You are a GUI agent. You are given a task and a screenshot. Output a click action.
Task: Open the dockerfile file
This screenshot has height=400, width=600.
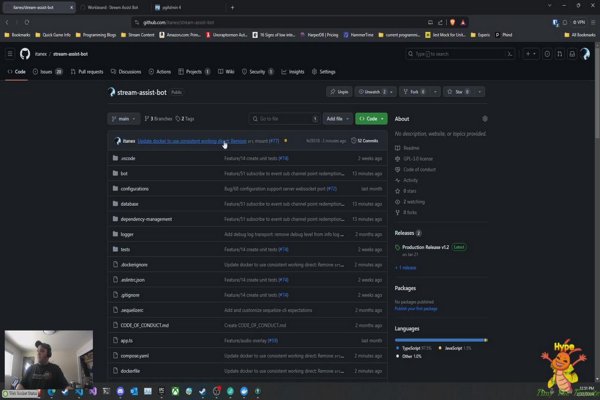click(130, 371)
